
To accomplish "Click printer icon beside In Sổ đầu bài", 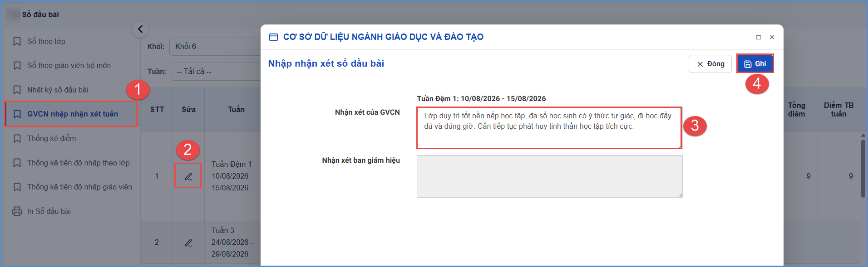I will [17, 211].
